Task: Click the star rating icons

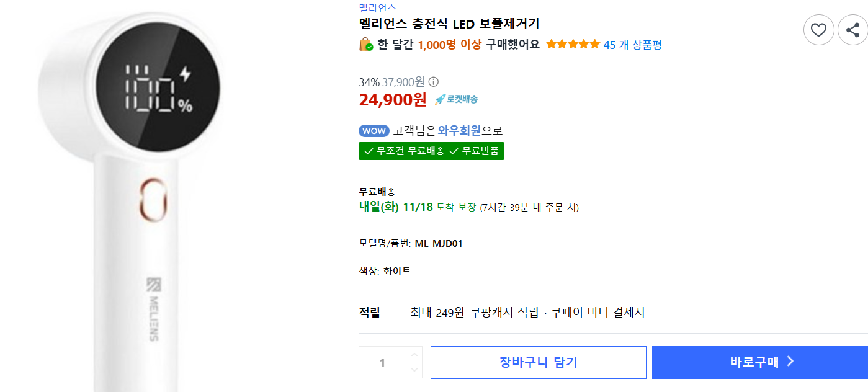Action: [572, 44]
